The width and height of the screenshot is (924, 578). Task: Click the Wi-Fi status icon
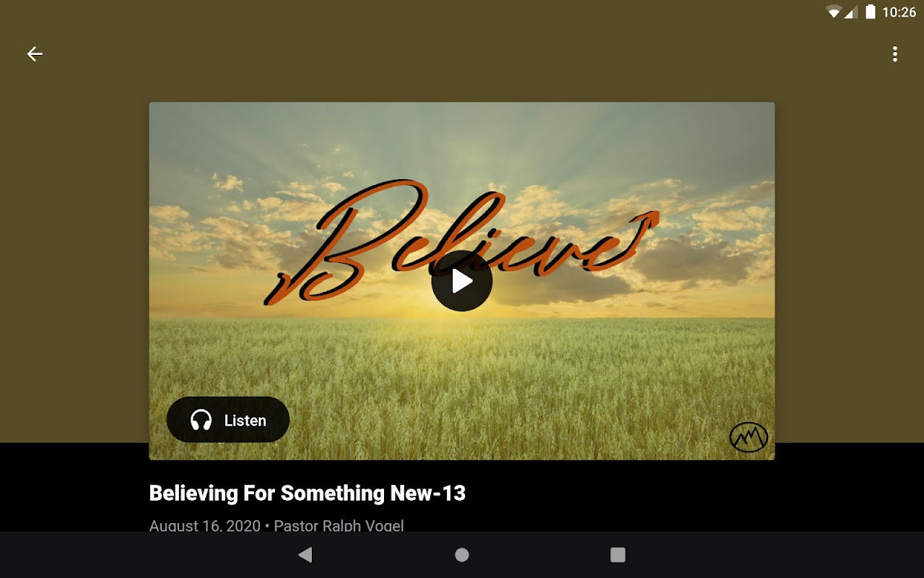click(834, 12)
